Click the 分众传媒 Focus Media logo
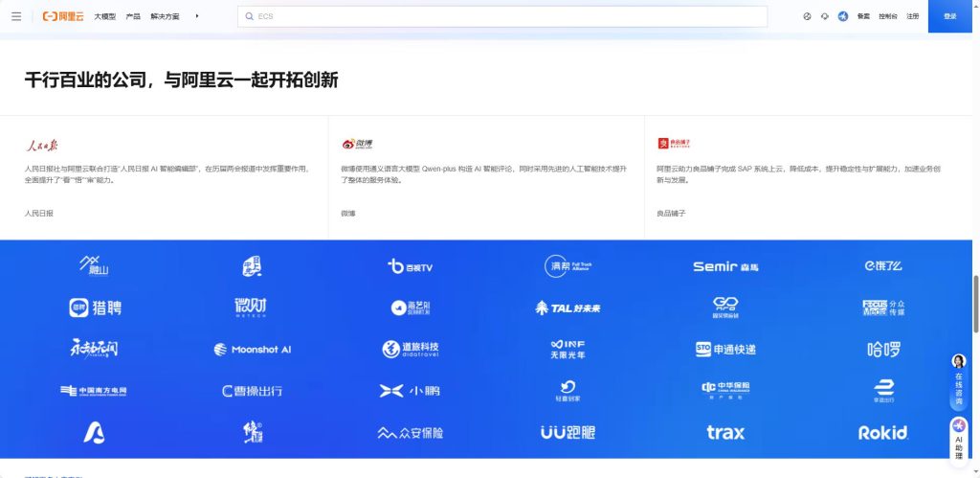 [x=883, y=307]
